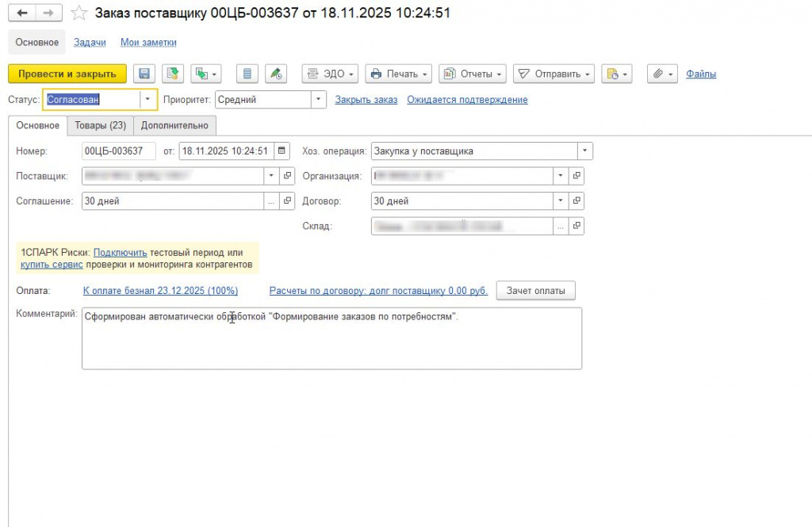Open the Организация record icon

coord(576,176)
